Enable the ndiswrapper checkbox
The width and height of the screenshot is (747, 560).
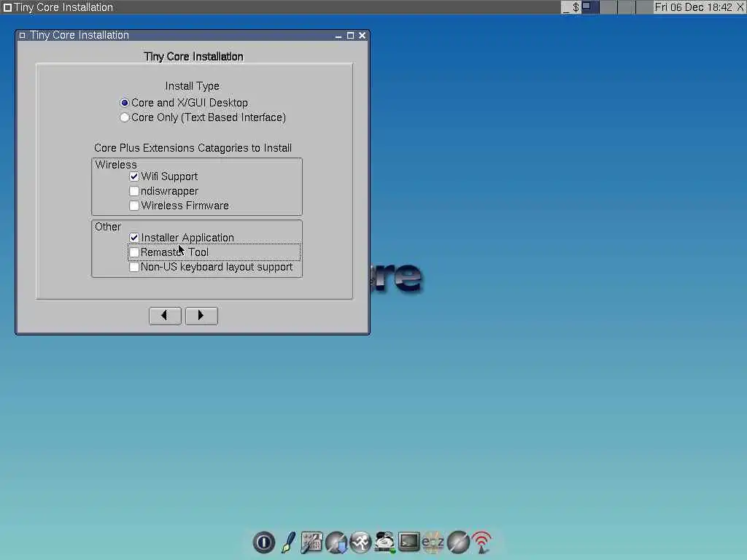134,192
